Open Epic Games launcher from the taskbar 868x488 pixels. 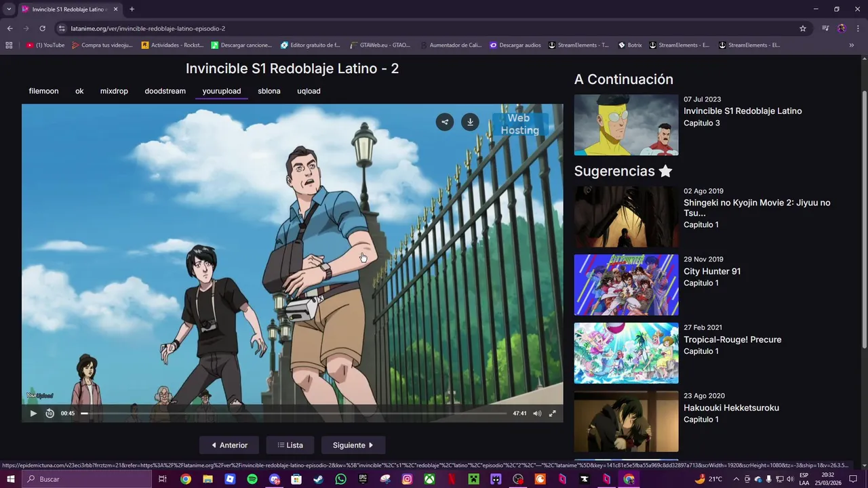363,479
